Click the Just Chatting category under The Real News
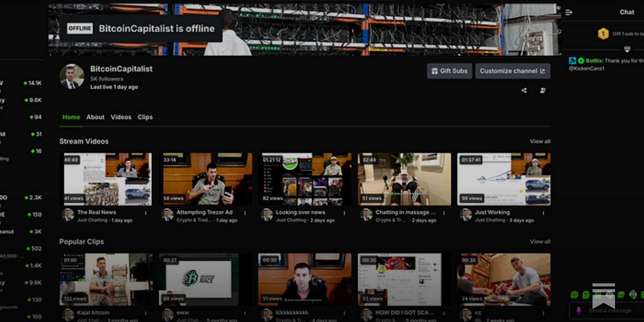Viewport: 644px width, 322px height. click(92, 220)
